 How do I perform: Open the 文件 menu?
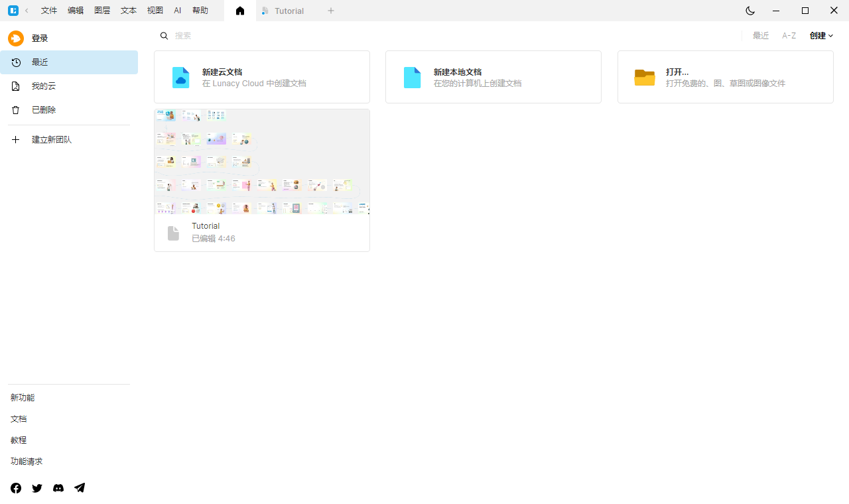tap(48, 11)
